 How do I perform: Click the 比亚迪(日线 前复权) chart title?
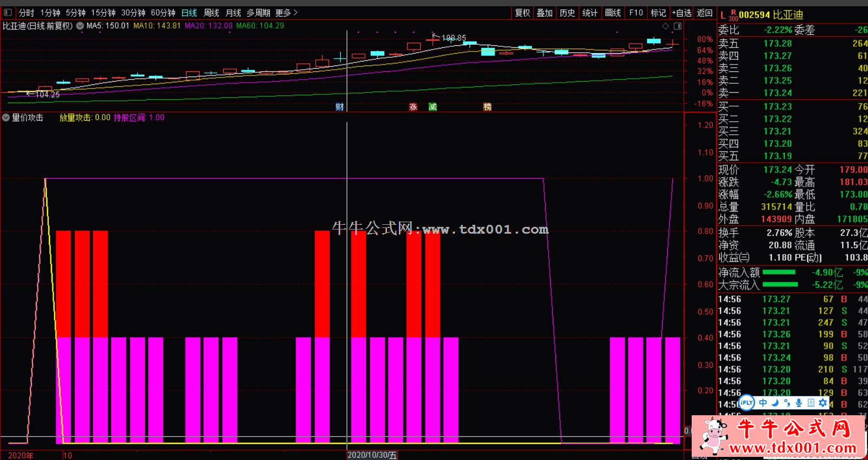(37, 25)
